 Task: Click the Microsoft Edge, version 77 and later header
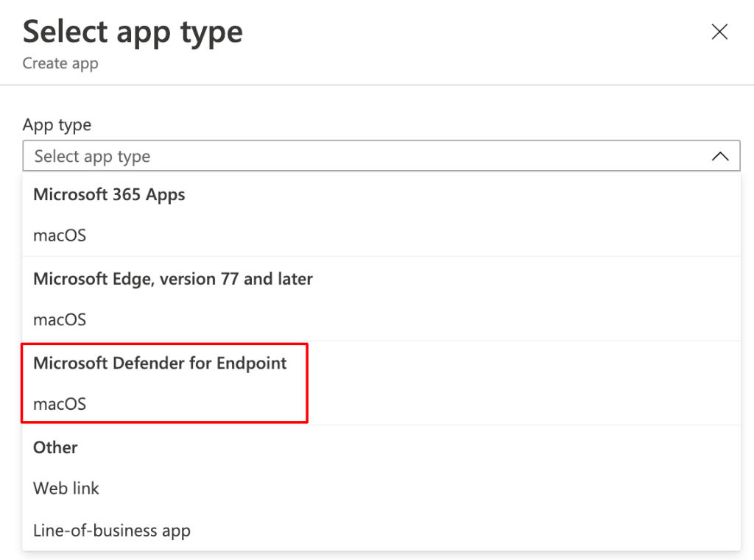[173, 279]
